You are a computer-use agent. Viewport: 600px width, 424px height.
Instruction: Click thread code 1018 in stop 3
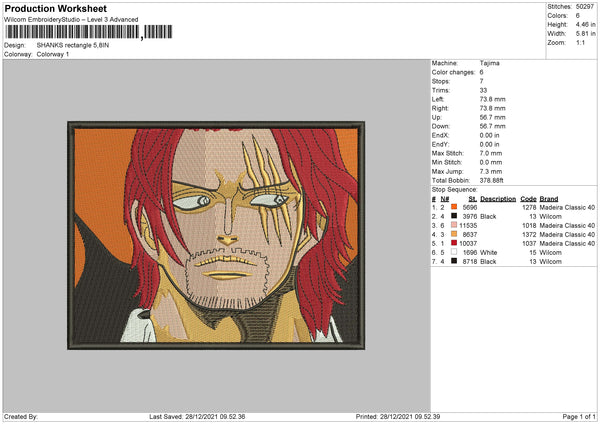529,225
